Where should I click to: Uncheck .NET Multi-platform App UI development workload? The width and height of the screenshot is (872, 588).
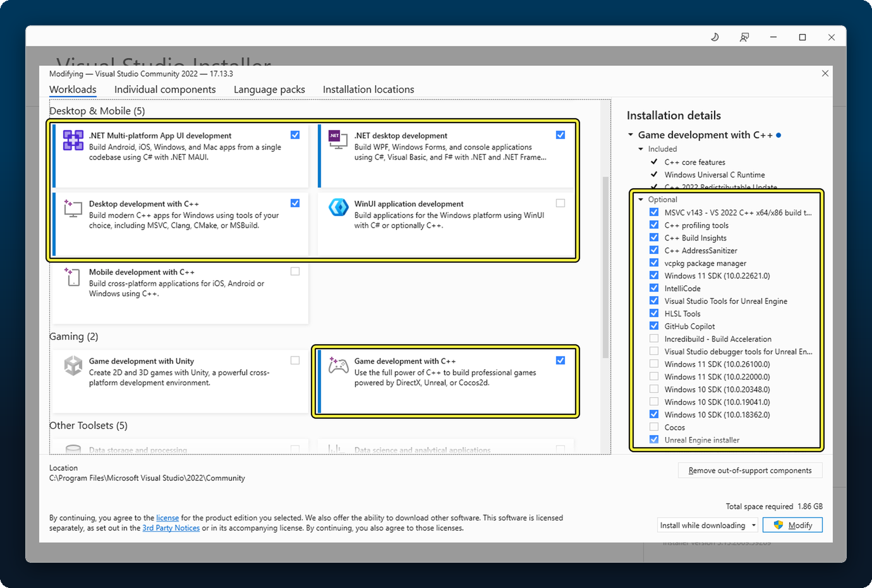click(x=295, y=135)
